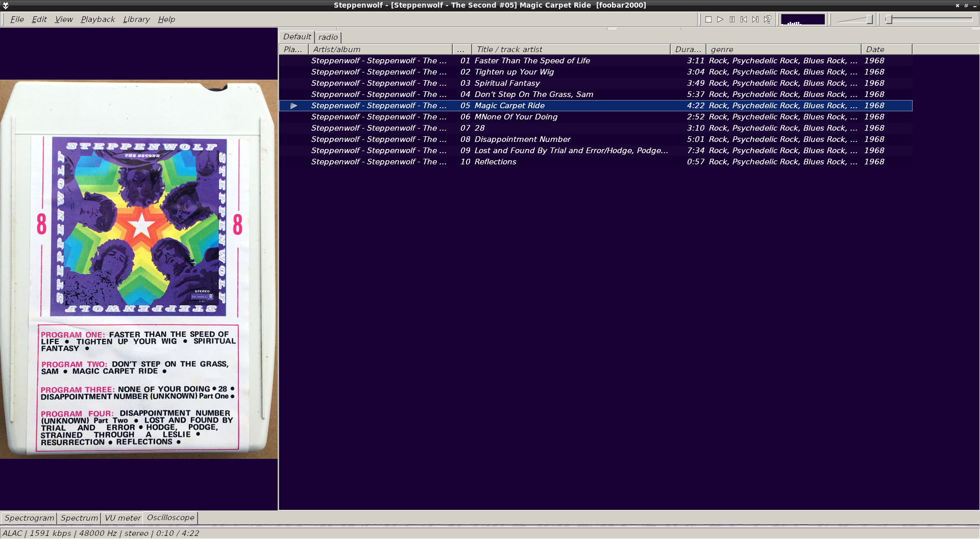Open the Playback menu
Screen dimensions: 980x539
[97, 19]
